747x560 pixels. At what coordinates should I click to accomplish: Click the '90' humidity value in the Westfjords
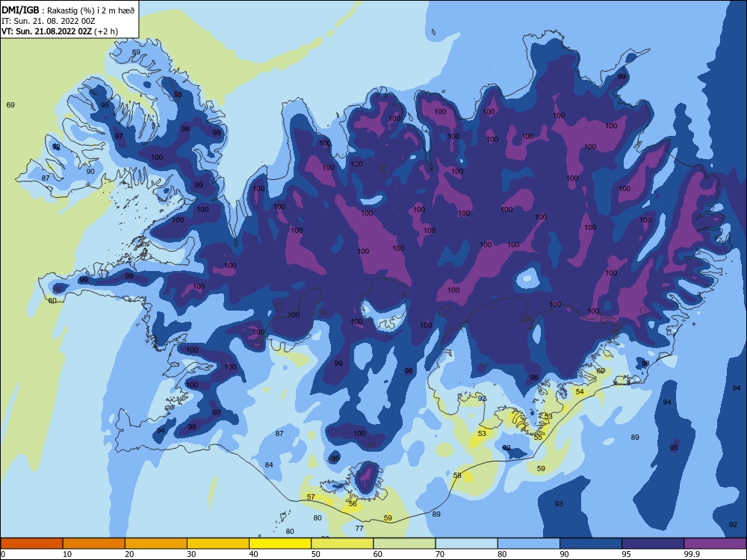point(90,172)
